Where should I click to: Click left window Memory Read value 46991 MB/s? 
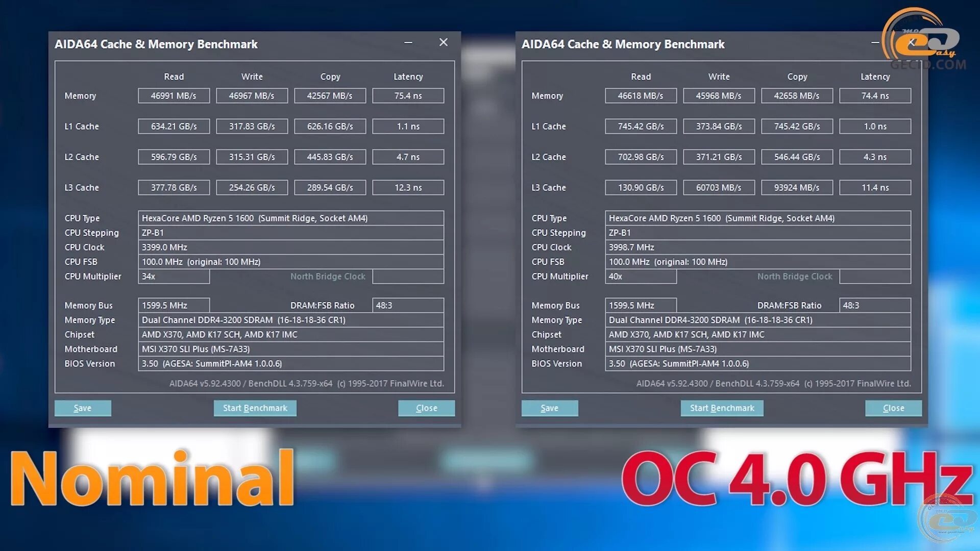174,96
